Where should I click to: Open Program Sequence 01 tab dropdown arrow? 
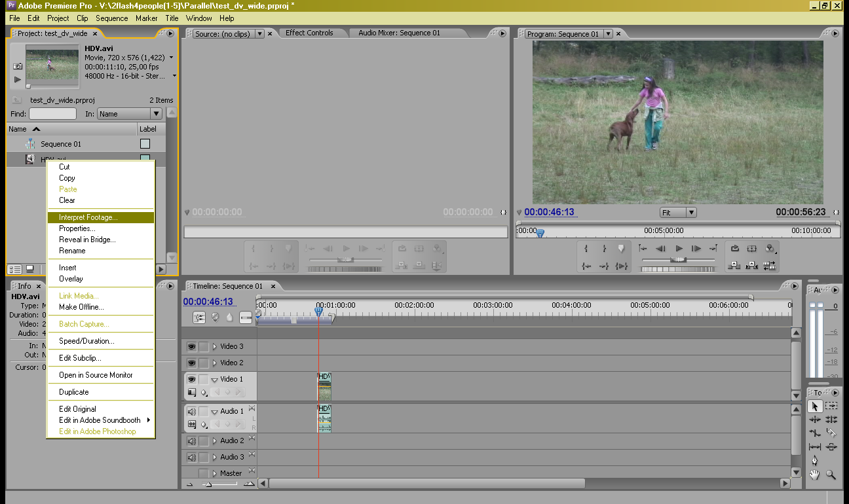point(609,33)
